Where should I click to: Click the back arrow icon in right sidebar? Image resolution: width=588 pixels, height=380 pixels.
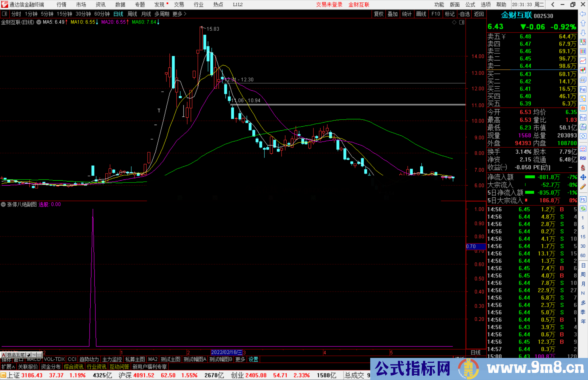(x=583, y=14)
